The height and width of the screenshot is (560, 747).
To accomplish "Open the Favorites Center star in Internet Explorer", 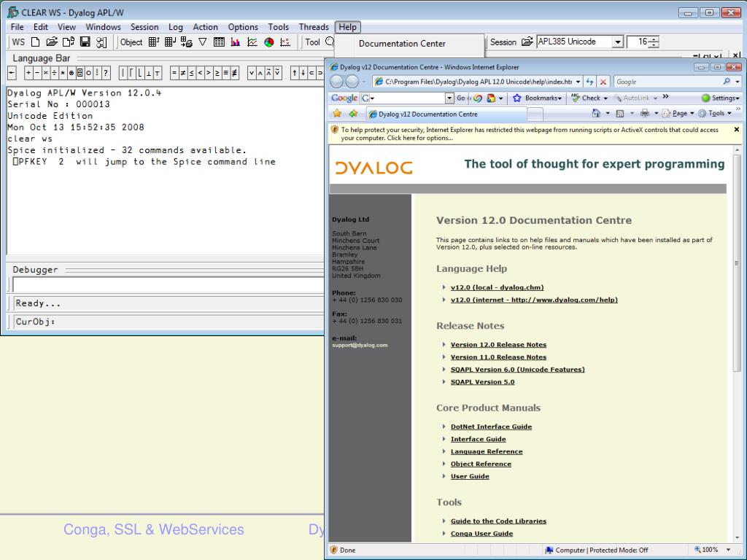I will 337,113.
